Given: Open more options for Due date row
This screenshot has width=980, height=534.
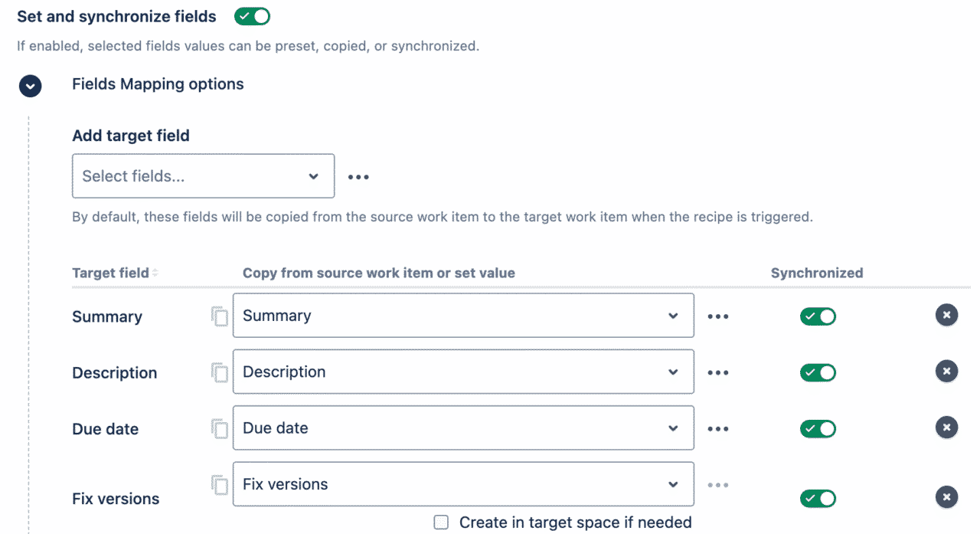Looking at the screenshot, I should (718, 429).
